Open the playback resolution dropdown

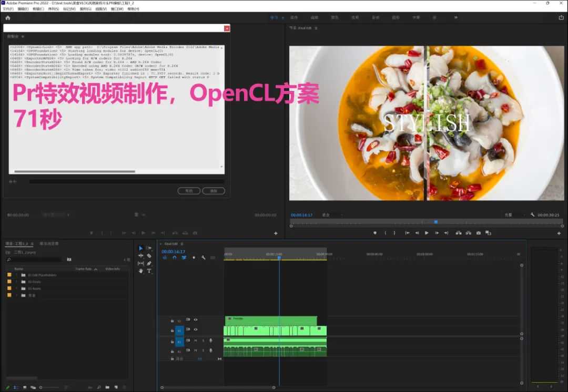pyautogui.click(x=511, y=215)
